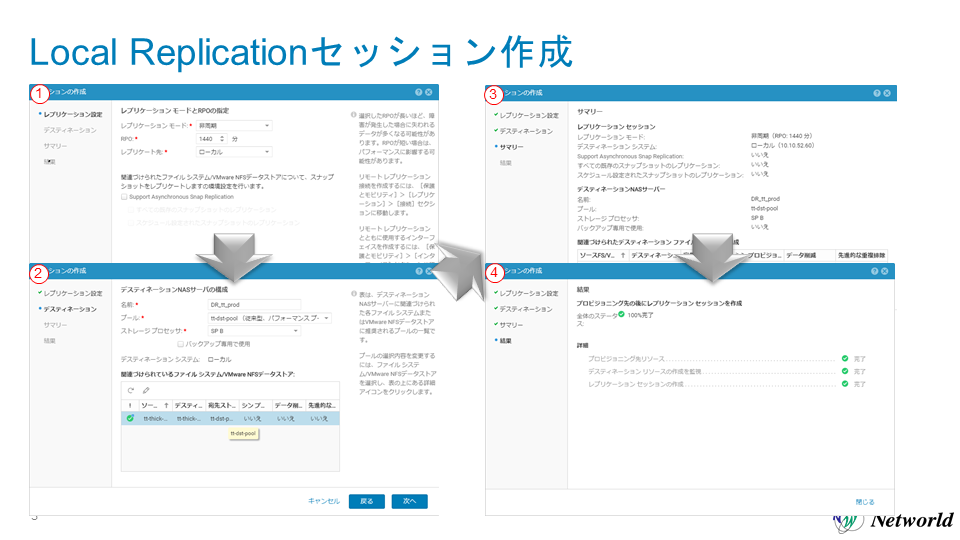Select サマリー step in replication mode dialog
960x540 pixels.
tap(55, 146)
